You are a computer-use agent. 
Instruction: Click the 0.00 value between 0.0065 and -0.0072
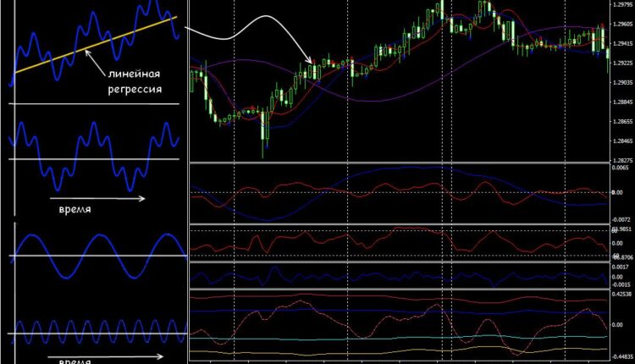point(617,192)
